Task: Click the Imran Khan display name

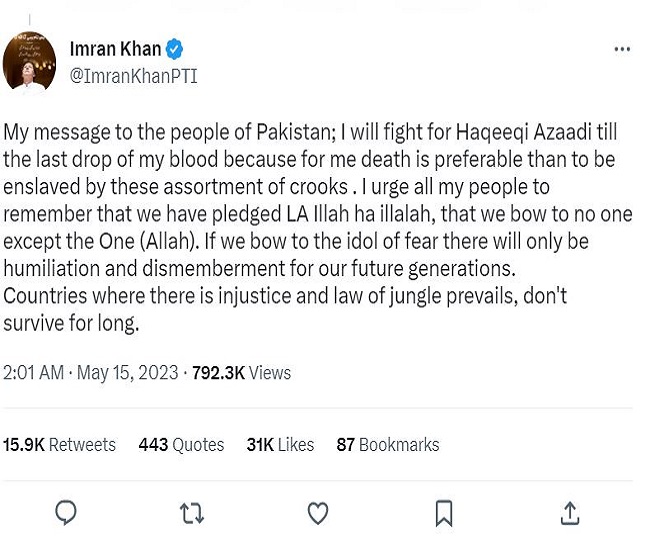Action: coord(115,49)
